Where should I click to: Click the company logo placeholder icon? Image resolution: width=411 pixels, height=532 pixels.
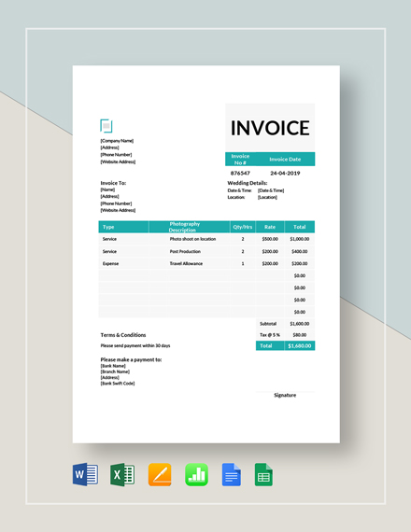point(106,126)
